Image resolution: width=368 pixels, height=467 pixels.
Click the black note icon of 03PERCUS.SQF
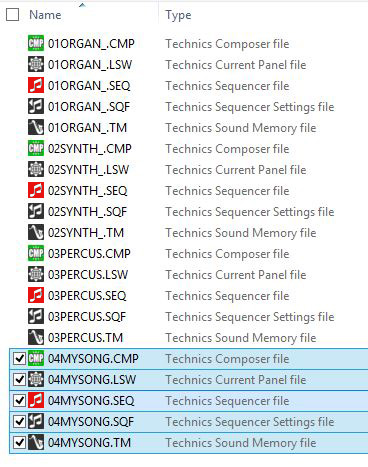(36, 316)
